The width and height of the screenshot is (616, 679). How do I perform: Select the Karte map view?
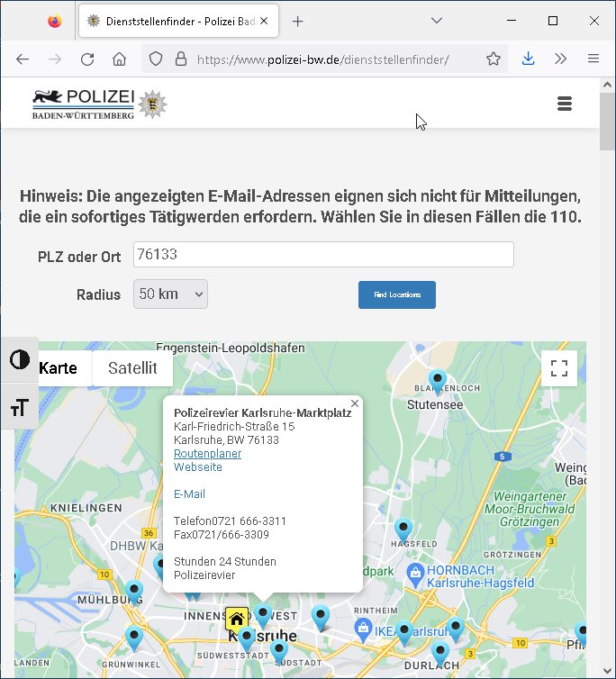58,367
